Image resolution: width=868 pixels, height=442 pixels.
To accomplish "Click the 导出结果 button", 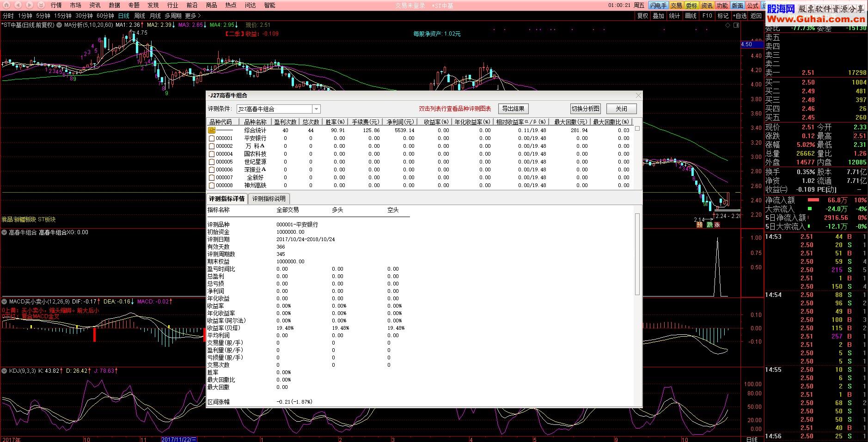I will pyautogui.click(x=513, y=109).
